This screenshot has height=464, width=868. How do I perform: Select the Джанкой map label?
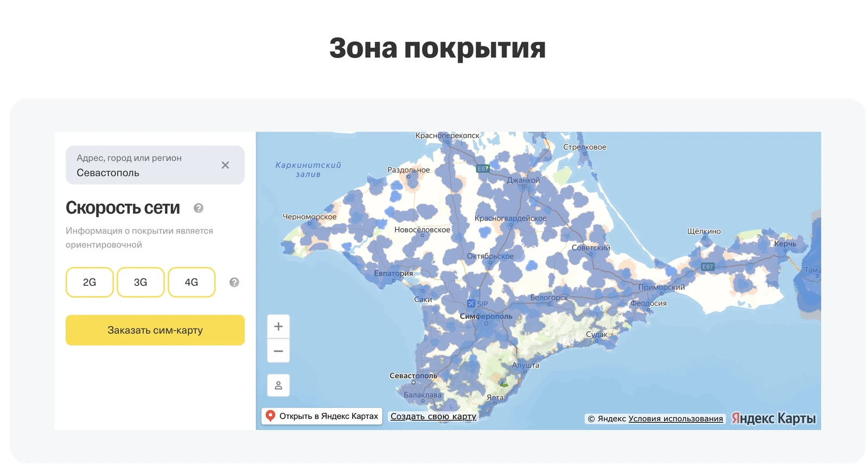click(x=524, y=180)
